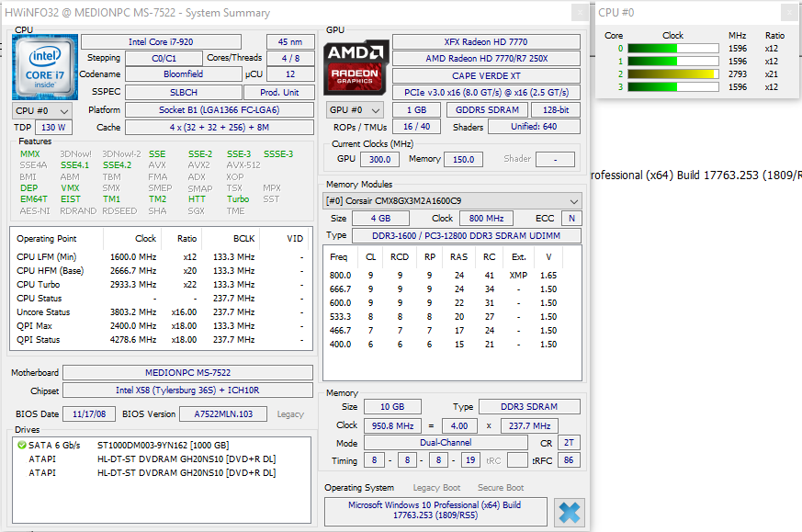802x532 pixels.
Task: Click the DDR3-1600 / PC3-12800 DDR3 SDRAM UDIMM field
Action: [466, 236]
